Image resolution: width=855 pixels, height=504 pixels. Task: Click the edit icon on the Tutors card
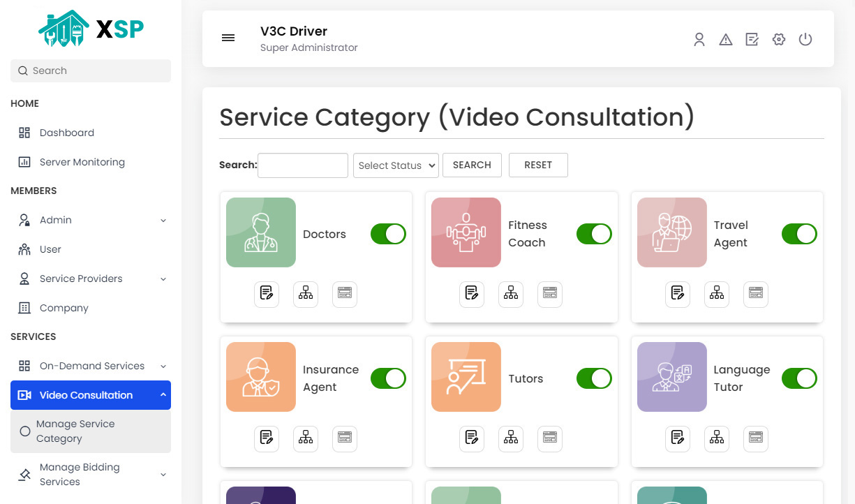pos(472,438)
